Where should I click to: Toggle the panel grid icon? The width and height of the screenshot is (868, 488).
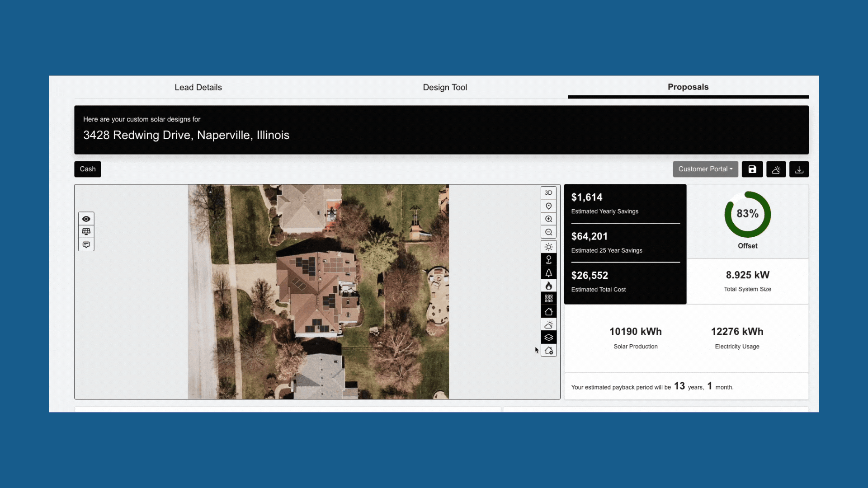pos(548,299)
